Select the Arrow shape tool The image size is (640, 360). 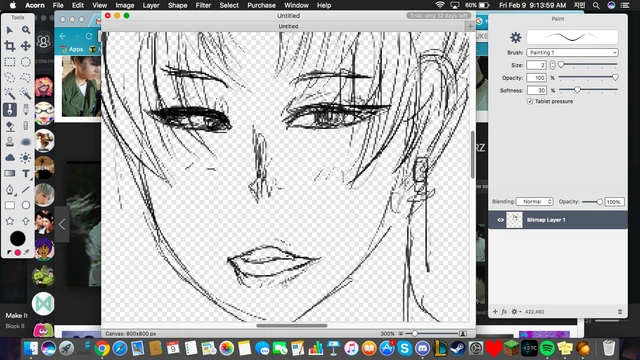click(x=26, y=221)
